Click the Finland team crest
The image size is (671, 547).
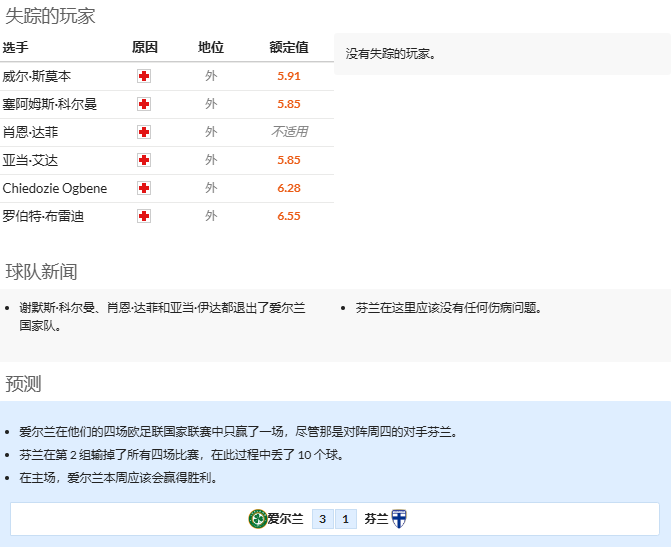(x=398, y=519)
